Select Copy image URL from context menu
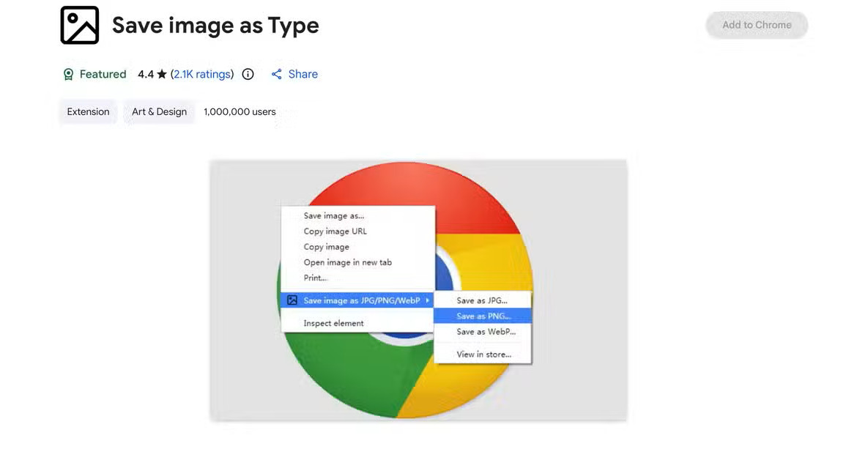 click(335, 231)
